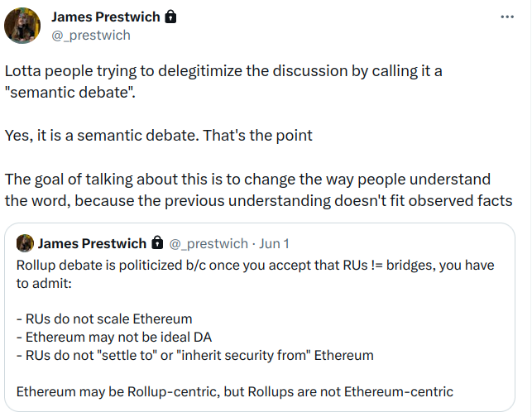Open the tweet's more options menu
The width and height of the screenshot is (532, 417).
coord(507,17)
